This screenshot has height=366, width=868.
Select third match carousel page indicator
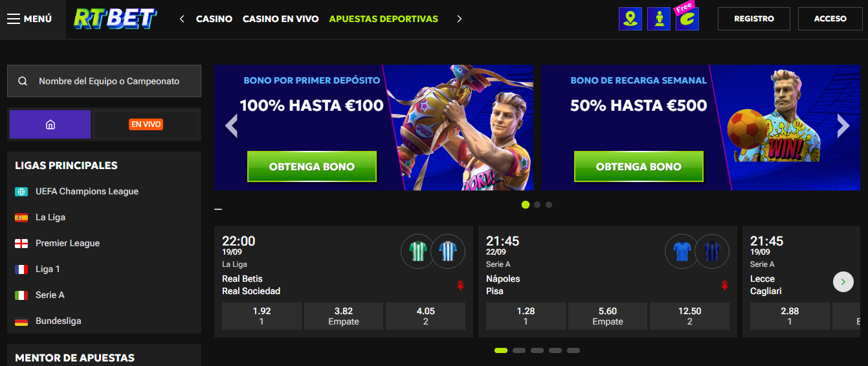[537, 350]
